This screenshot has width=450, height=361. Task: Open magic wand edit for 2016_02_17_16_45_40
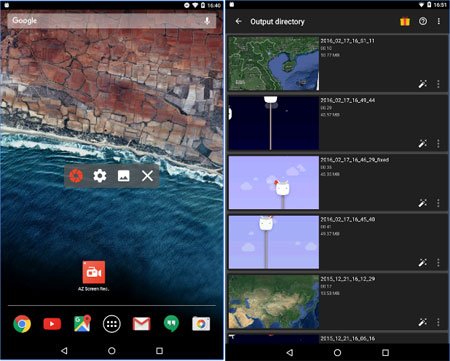423,263
